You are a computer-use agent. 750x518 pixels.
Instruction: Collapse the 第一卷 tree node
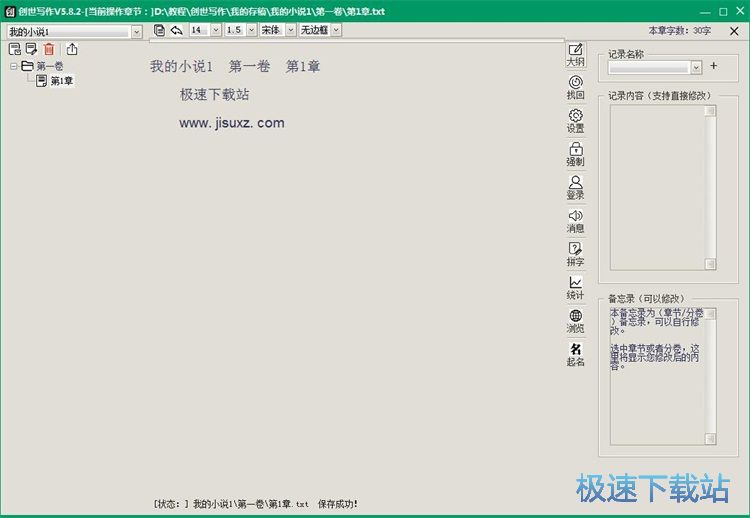[14, 66]
